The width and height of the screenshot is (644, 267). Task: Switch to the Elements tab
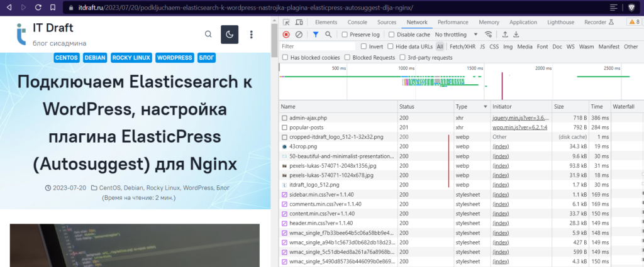(x=326, y=22)
